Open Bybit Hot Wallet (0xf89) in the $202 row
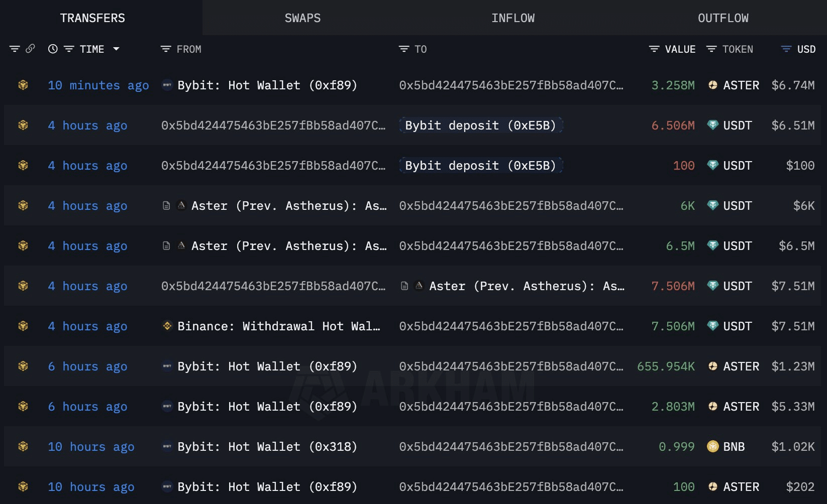Screen dimensions: 827x504 (267, 487)
